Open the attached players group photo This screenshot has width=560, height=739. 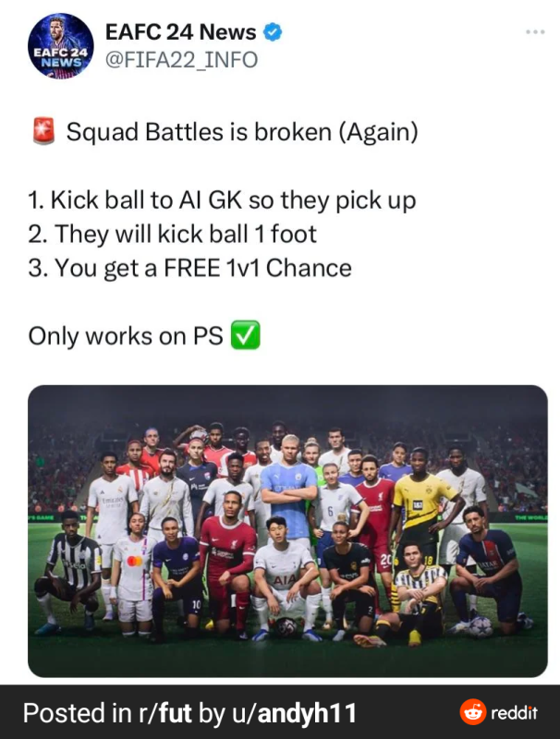point(287,531)
